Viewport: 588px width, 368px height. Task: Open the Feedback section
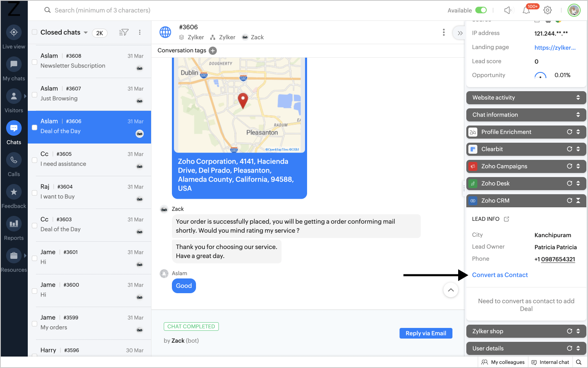pos(14,196)
